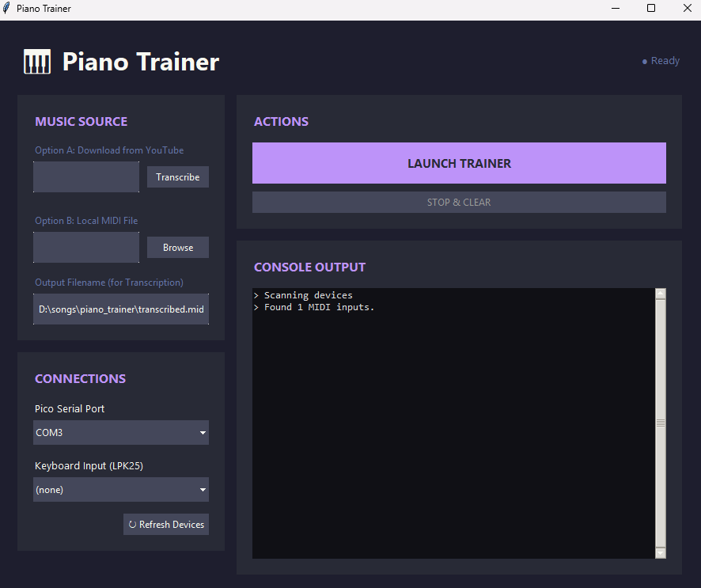The height and width of the screenshot is (588, 701).
Task: Click the Transcribe button
Action: pos(178,177)
